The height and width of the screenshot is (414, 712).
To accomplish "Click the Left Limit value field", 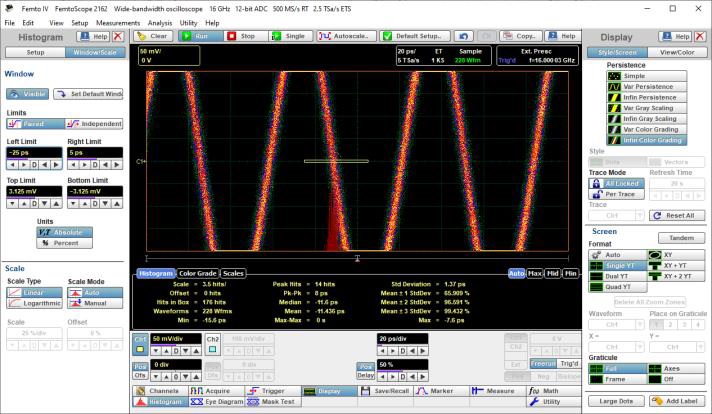I will coord(32,152).
